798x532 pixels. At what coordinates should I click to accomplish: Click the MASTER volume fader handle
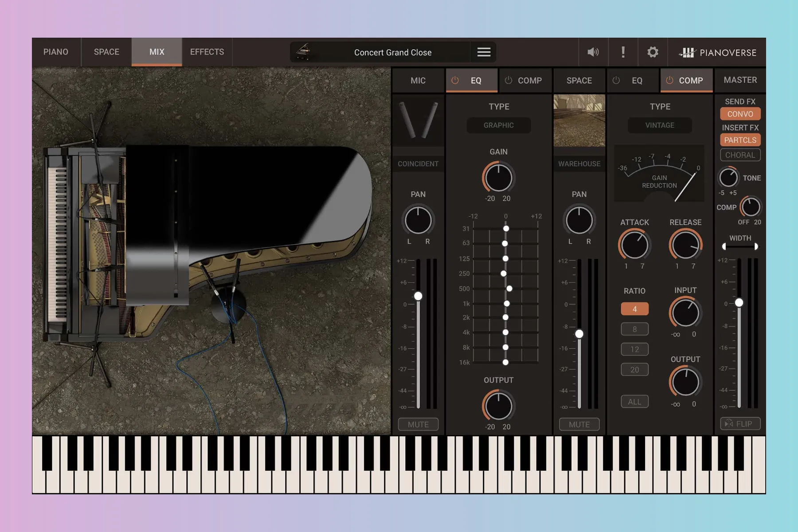click(739, 303)
